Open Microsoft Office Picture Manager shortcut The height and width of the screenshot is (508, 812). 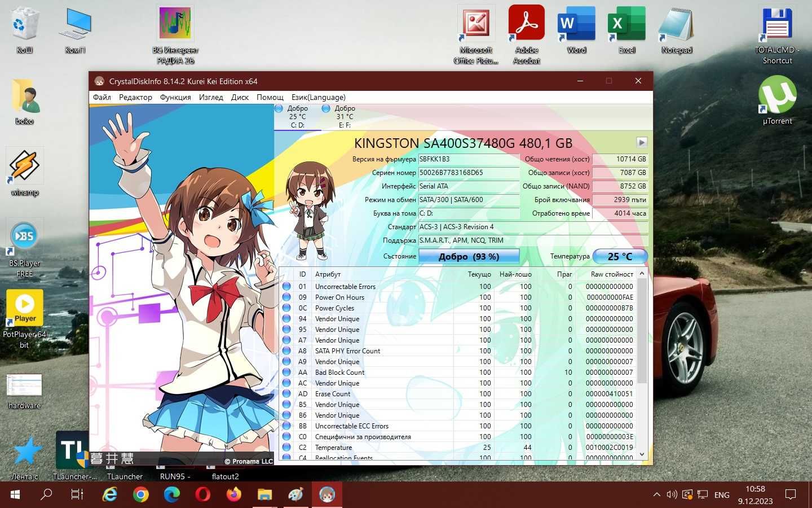pos(476,35)
